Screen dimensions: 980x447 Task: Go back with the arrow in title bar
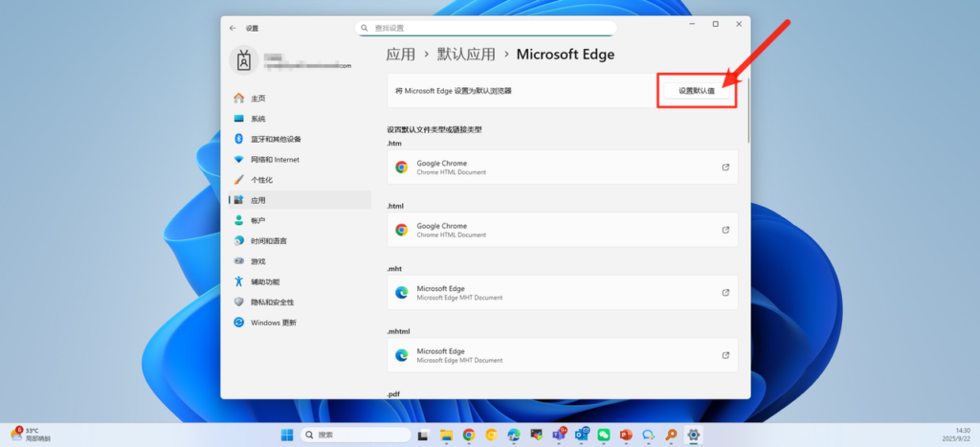point(233,28)
